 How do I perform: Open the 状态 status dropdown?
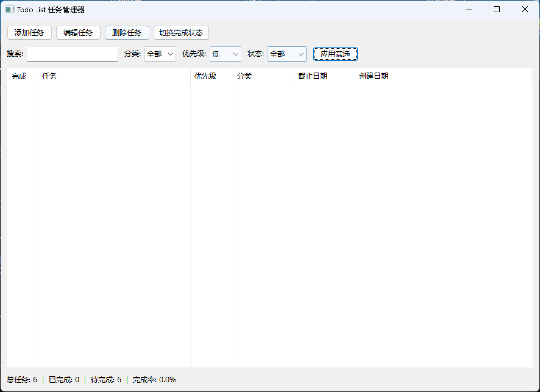[x=286, y=54]
